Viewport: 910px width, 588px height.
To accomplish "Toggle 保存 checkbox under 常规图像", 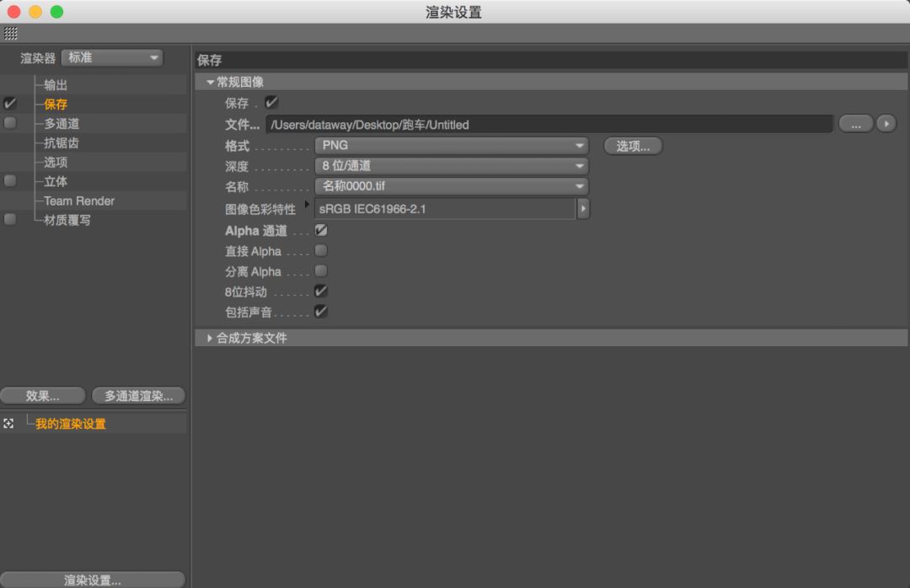I will pos(271,103).
